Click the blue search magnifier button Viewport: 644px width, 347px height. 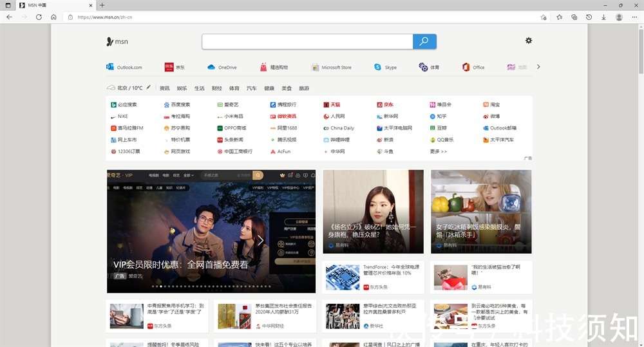[424, 41]
